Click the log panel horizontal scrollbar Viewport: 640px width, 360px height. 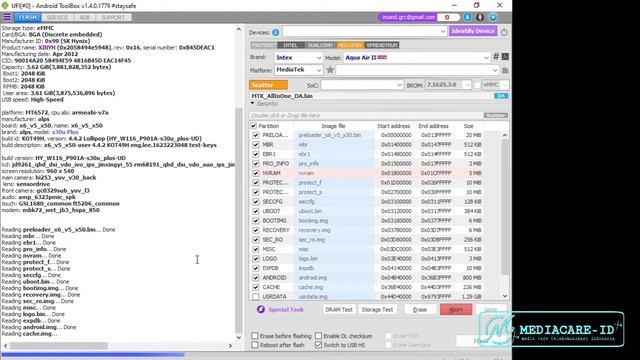(59, 346)
